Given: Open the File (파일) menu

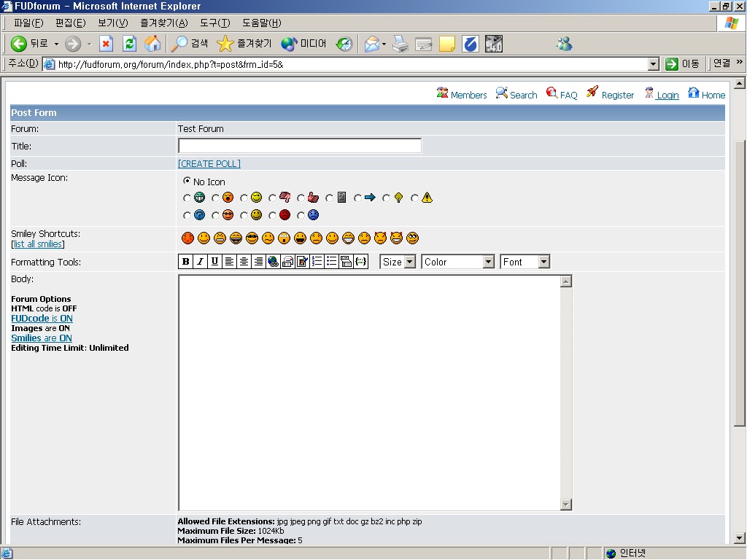Looking at the screenshot, I should point(28,23).
